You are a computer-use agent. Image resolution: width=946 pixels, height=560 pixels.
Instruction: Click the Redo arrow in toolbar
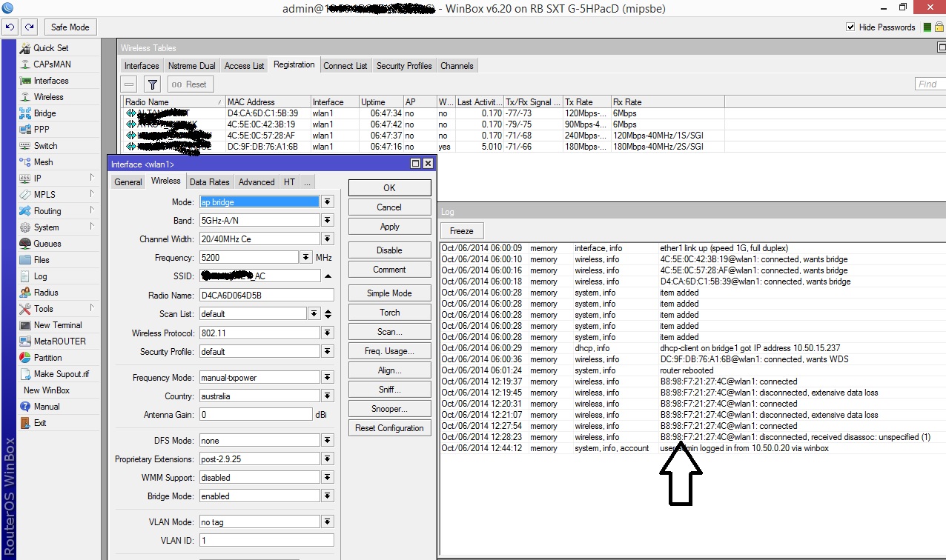coord(29,27)
